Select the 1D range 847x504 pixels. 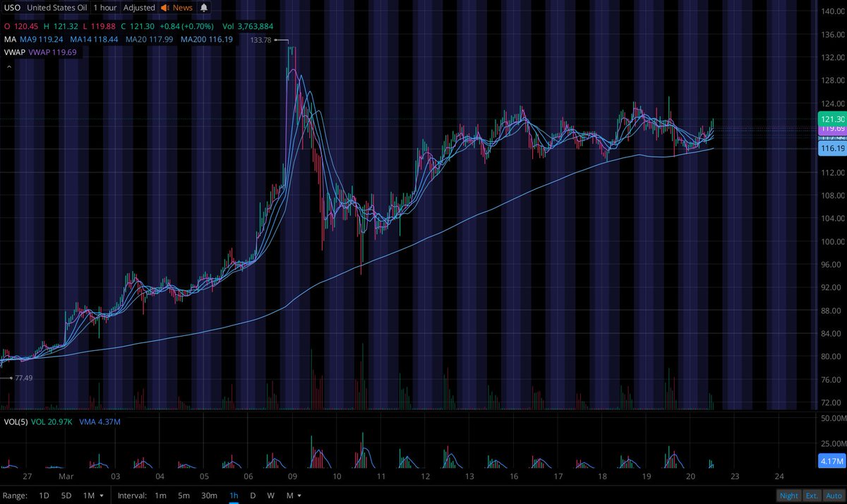pyautogui.click(x=44, y=496)
